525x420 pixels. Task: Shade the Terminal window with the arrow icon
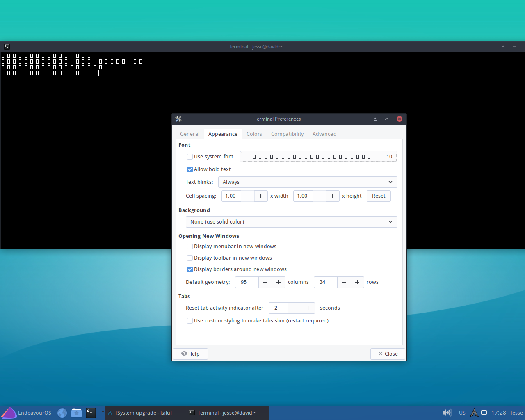503,47
